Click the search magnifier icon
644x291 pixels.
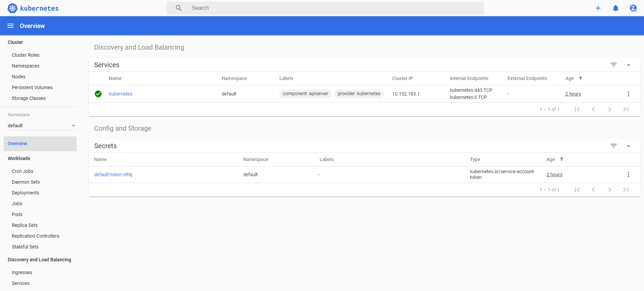(179, 8)
